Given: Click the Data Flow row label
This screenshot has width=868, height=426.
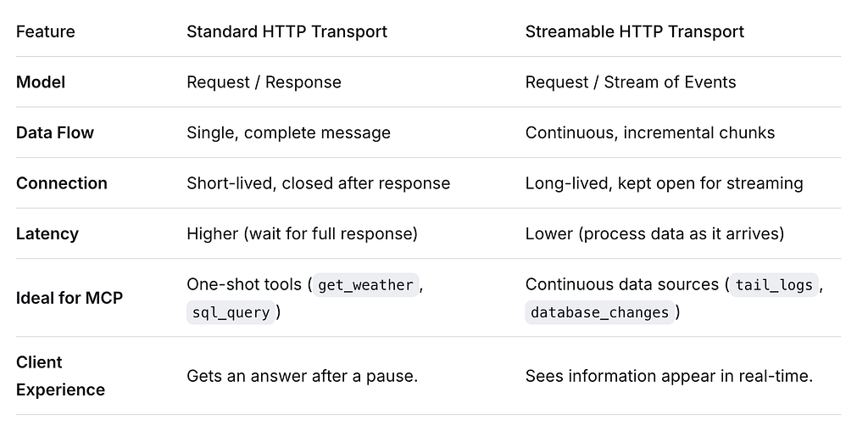Looking at the screenshot, I should pyautogui.click(x=55, y=133).
